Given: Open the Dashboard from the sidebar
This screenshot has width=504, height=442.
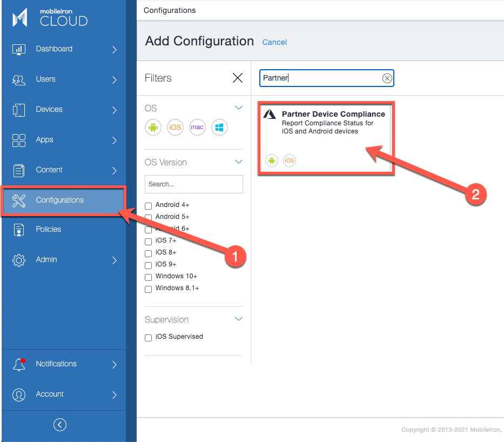Looking at the screenshot, I should [54, 49].
